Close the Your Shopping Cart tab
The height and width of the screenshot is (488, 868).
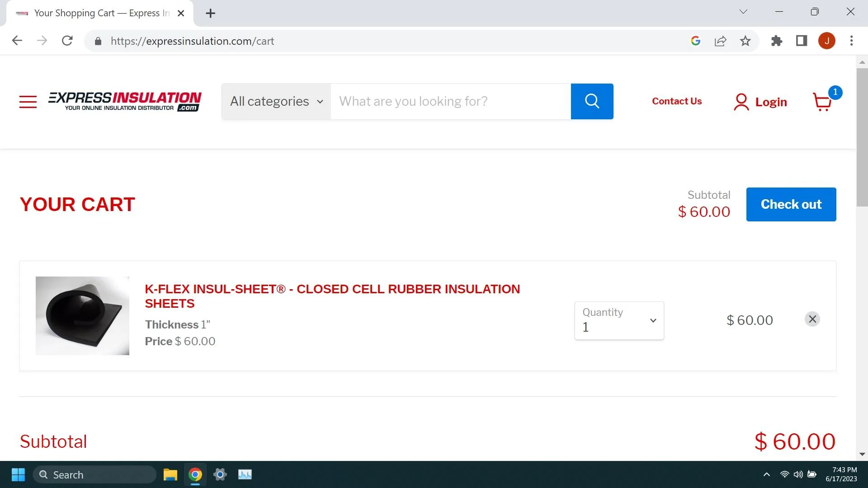(181, 13)
